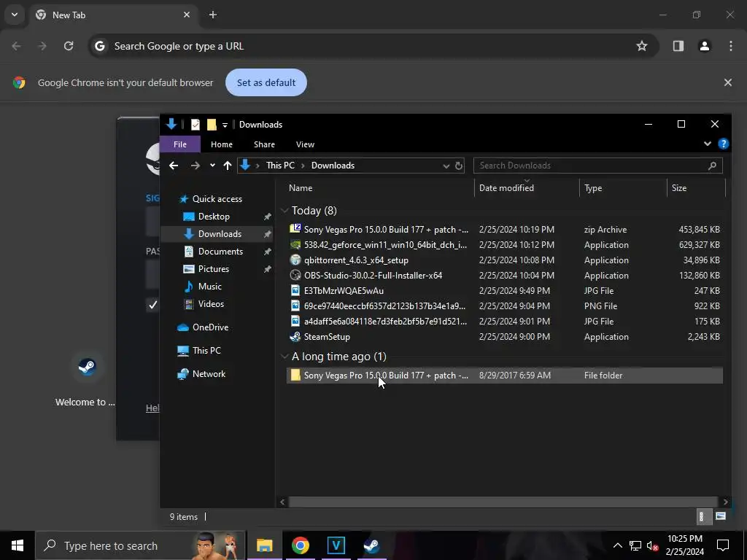Open Chrome three-dot menu
747x560 pixels.
[731, 46]
